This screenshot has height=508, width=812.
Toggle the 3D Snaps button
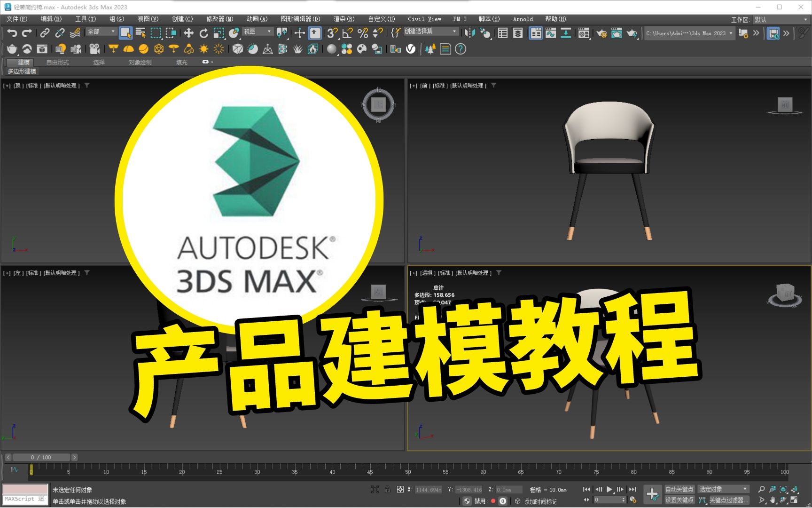(x=333, y=33)
